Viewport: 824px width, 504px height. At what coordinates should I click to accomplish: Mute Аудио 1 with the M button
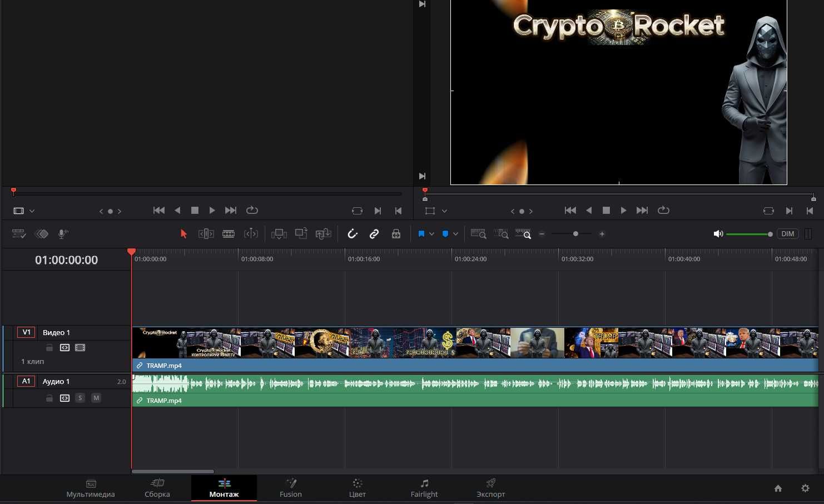pos(96,398)
